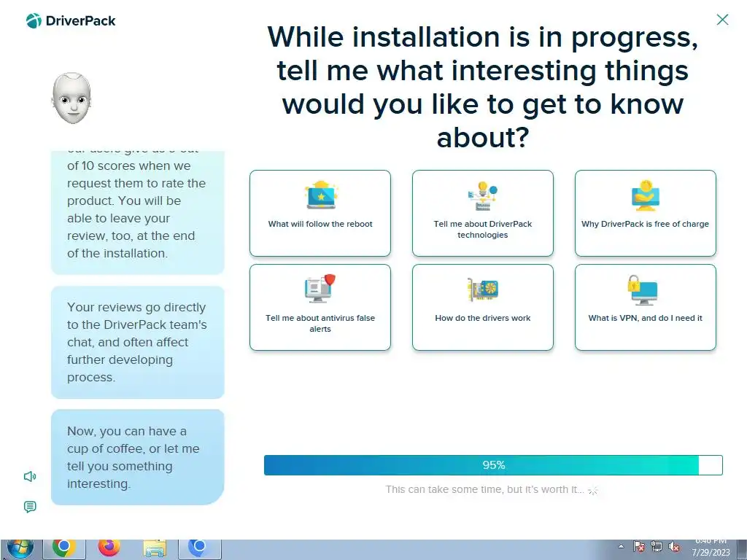
Task: Open 'Tell me about DriverPack technologies'
Action: point(483,213)
